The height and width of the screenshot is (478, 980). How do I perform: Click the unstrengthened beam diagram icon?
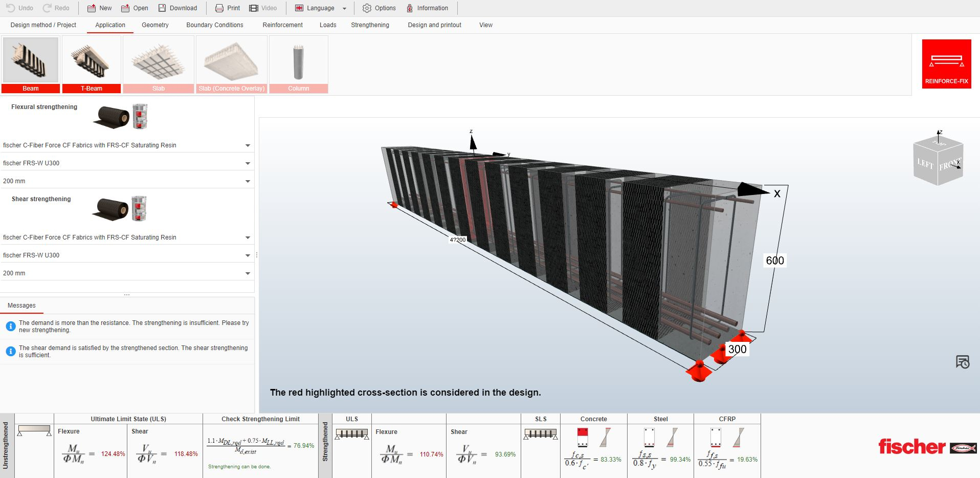click(34, 430)
